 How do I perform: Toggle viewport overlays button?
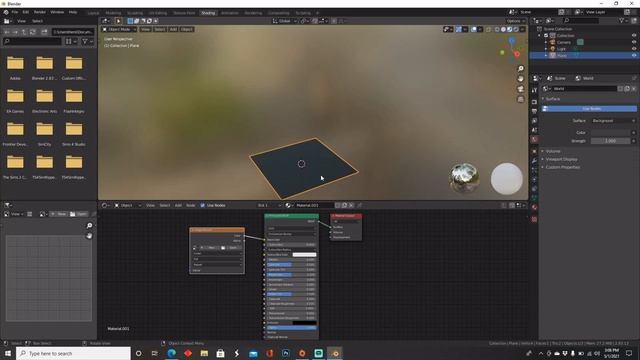[x=474, y=29]
